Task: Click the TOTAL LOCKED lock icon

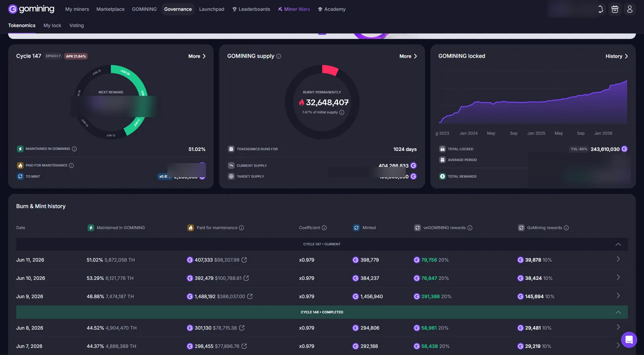Action: click(x=442, y=149)
